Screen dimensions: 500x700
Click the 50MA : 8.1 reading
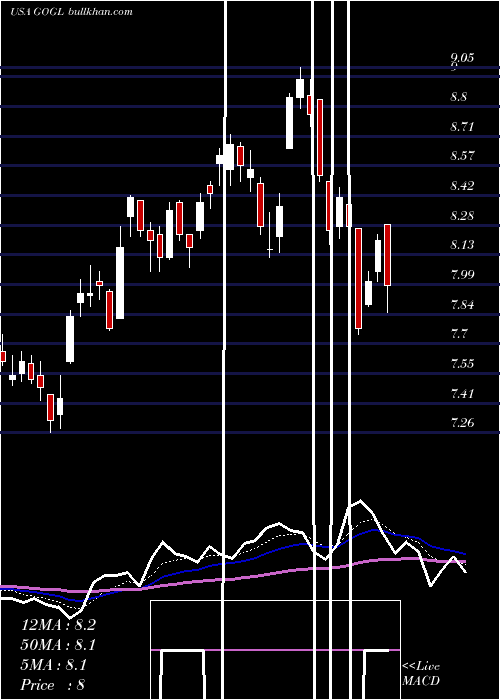point(58,645)
